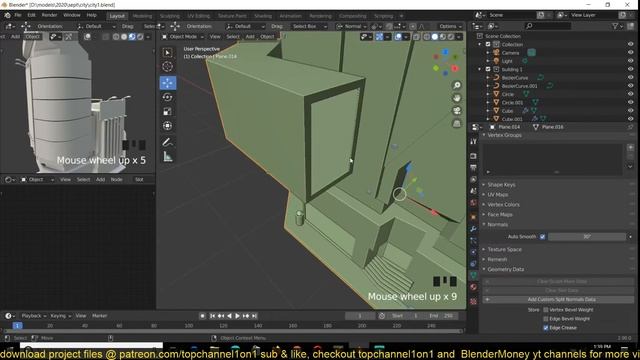
Task: Choose the Move tool in toolbar
Action: (x=167, y=83)
